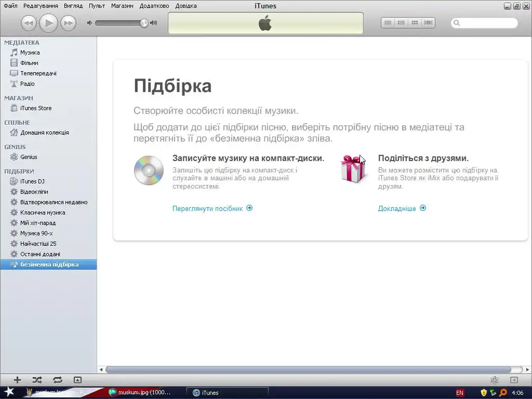The height and width of the screenshot is (399, 532).
Task: Click the EN language indicator
Action: (x=460, y=393)
